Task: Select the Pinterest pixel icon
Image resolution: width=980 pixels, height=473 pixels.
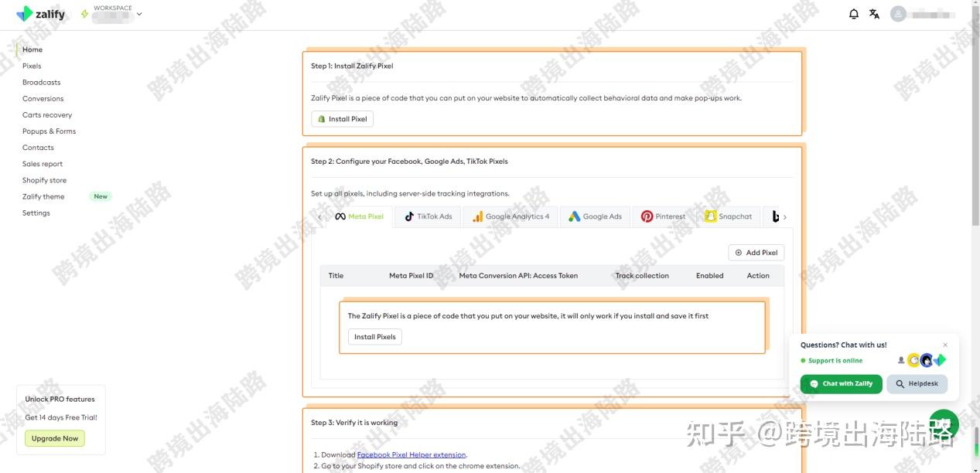Action: tap(647, 216)
